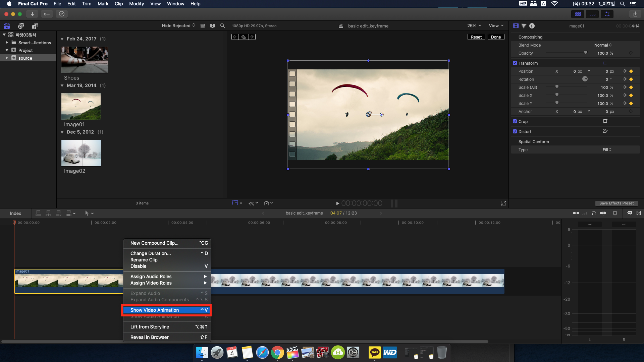Click the browser search magnifier icon

[x=222, y=26]
